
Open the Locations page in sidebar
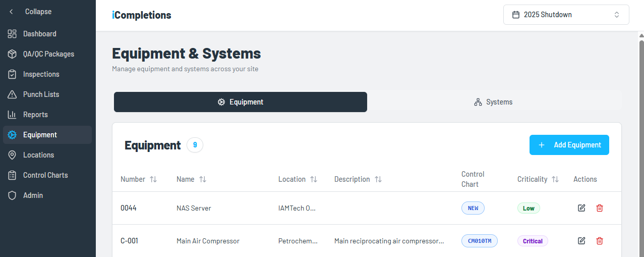click(38, 155)
